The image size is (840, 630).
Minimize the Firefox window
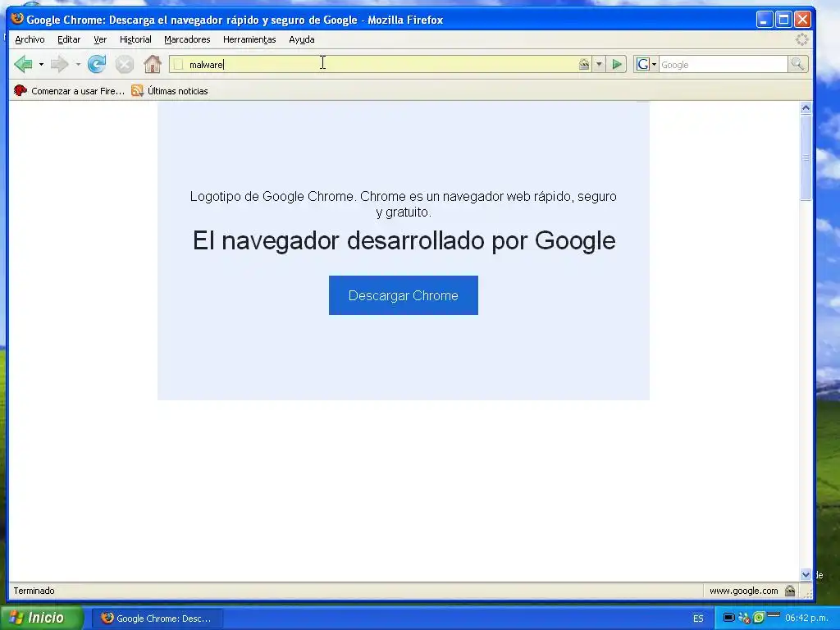pyautogui.click(x=765, y=20)
